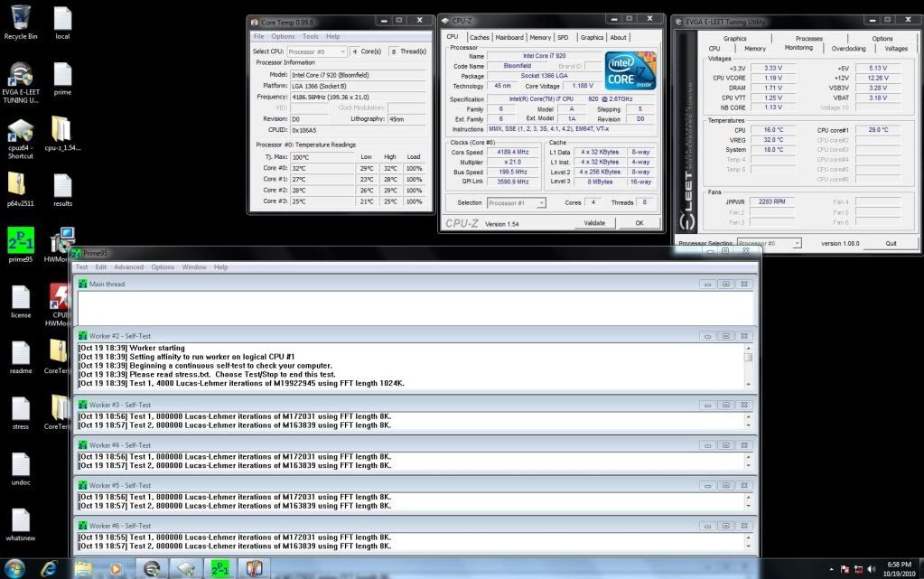Select the 'prime' text file on the desktop
This screenshot has height=579, width=924.
pyautogui.click(x=62, y=79)
